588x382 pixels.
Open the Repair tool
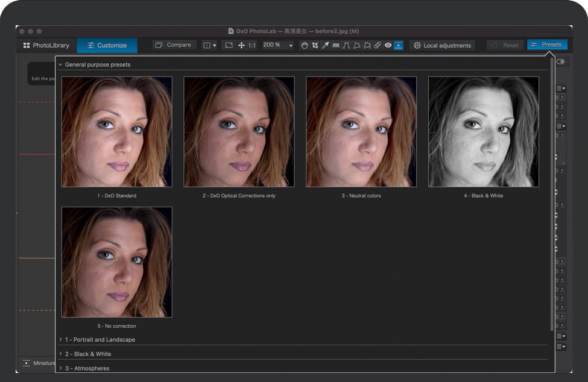coord(377,45)
